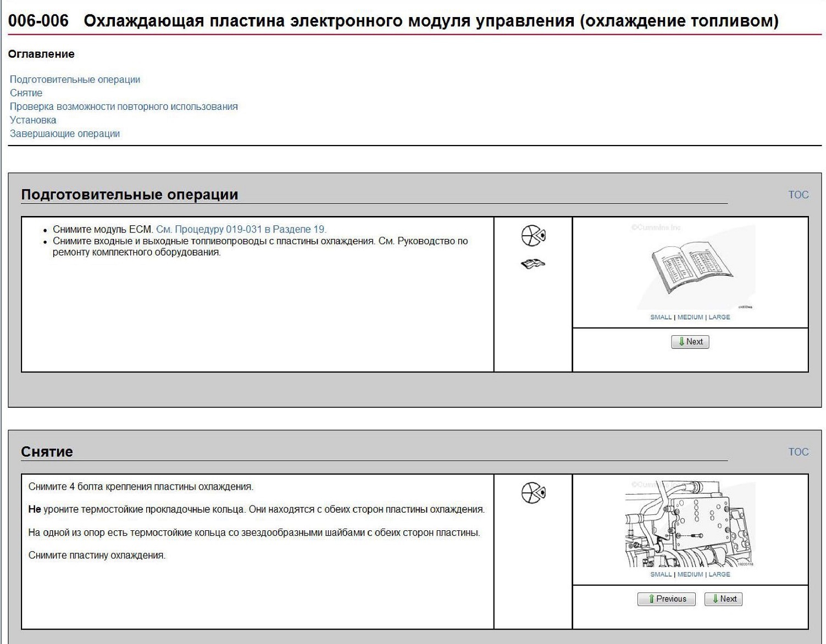Select SMALL size for the cooling plate illustration
Screen dimensions: 826x644
661,574
